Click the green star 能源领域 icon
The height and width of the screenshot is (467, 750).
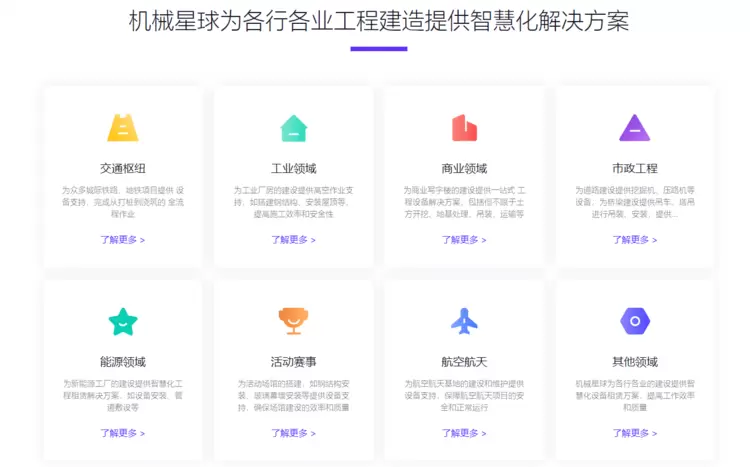tap(123, 321)
